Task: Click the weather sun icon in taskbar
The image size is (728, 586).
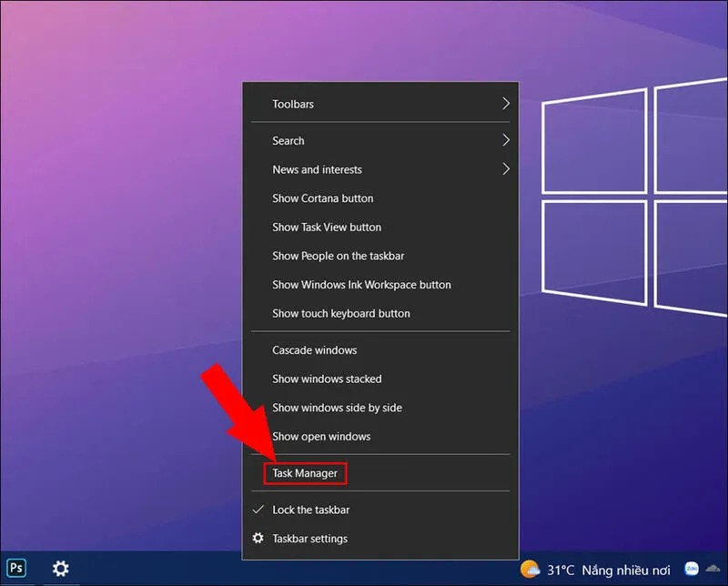Action: [530, 570]
